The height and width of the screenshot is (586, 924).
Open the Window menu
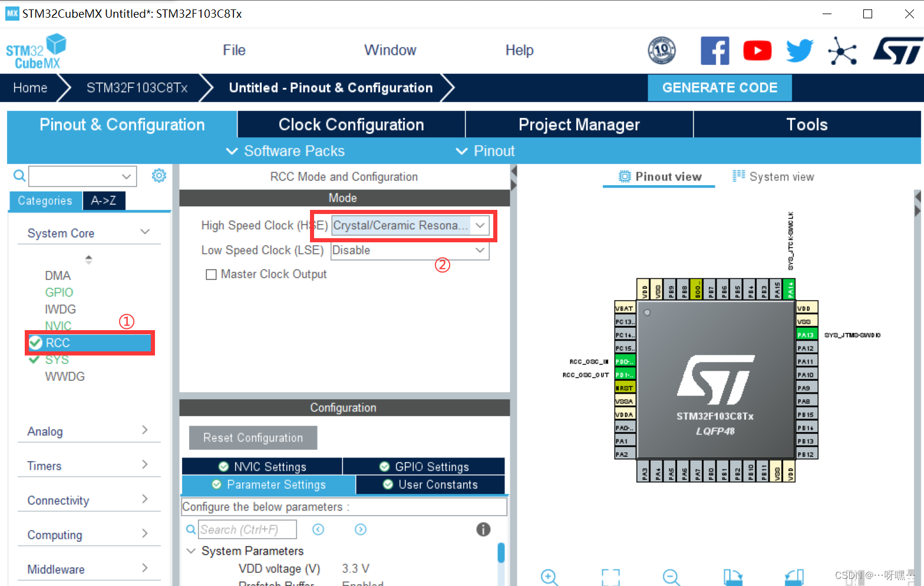pos(390,50)
